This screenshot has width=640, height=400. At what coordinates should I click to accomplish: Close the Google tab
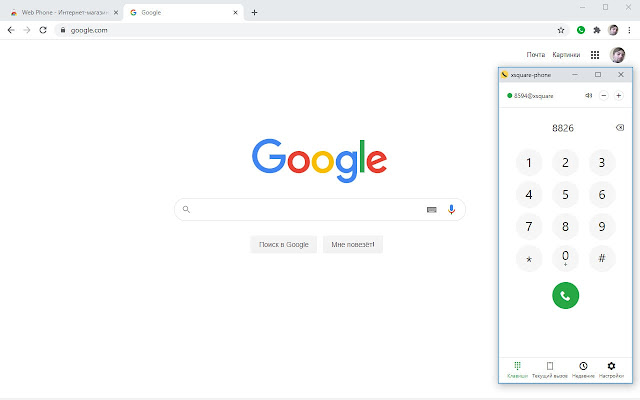click(235, 13)
